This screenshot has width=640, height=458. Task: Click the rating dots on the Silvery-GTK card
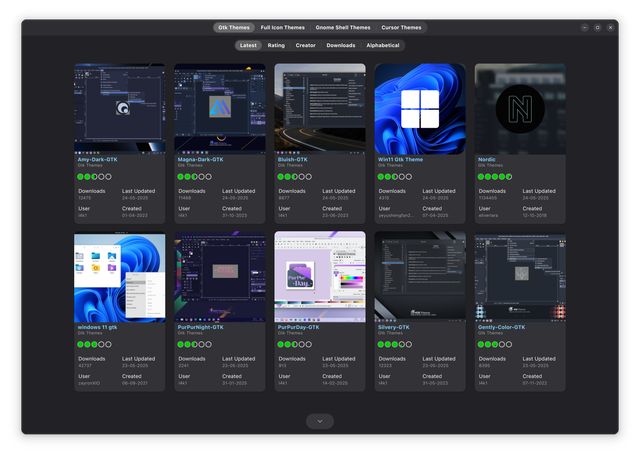point(395,345)
